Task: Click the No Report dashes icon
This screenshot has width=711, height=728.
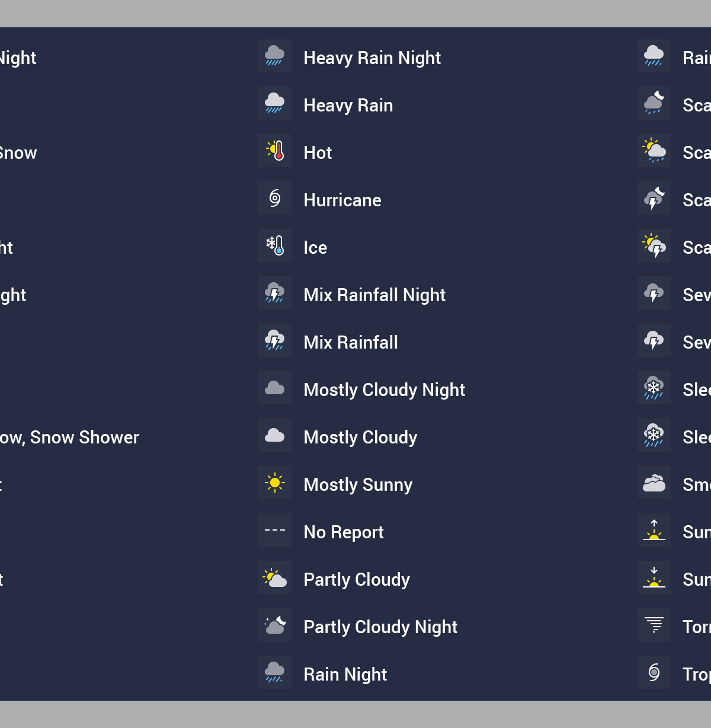Action: [275, 530]
